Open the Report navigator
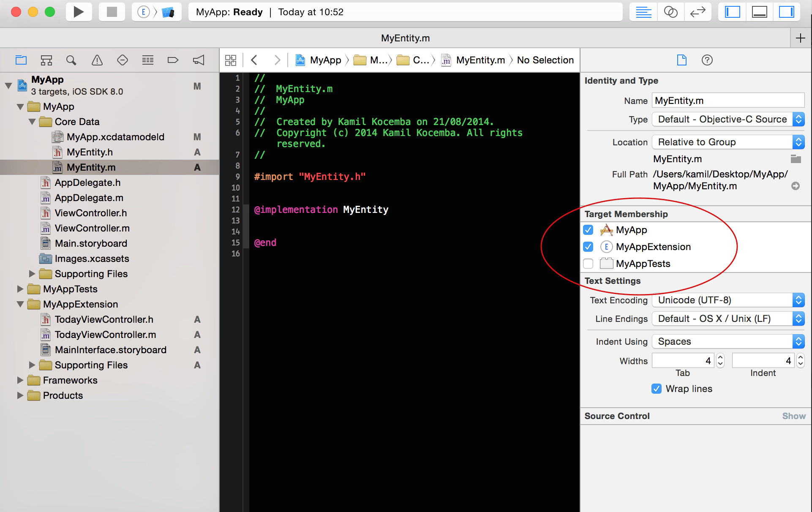 pyautogui.click(x=199, y=60)
